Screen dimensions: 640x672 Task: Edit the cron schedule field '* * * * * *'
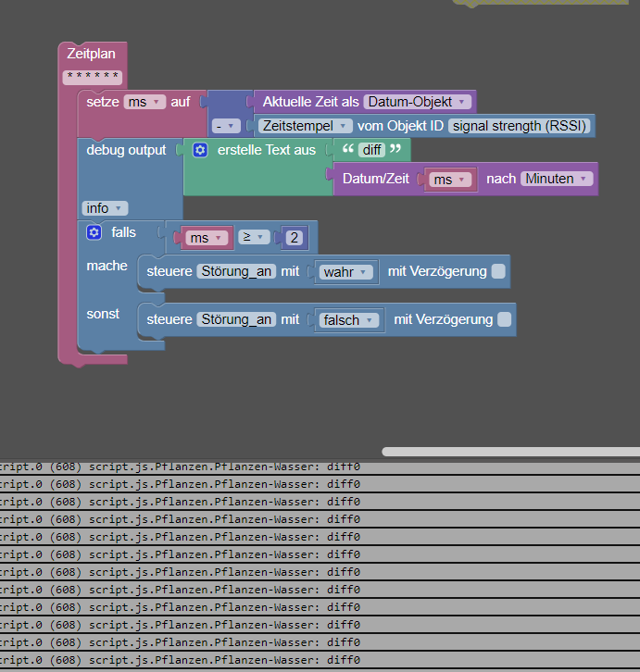(93, 77)
